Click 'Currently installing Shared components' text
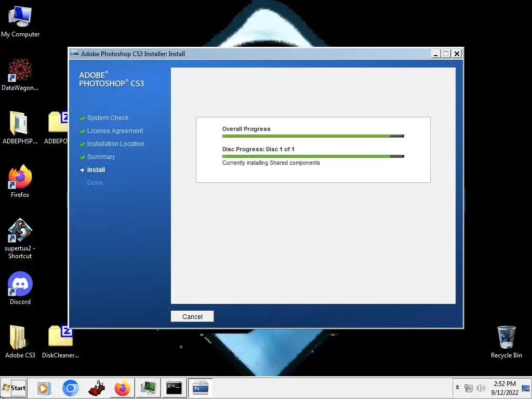Screen dimensions: 532x399 click(x=271, y=163)
